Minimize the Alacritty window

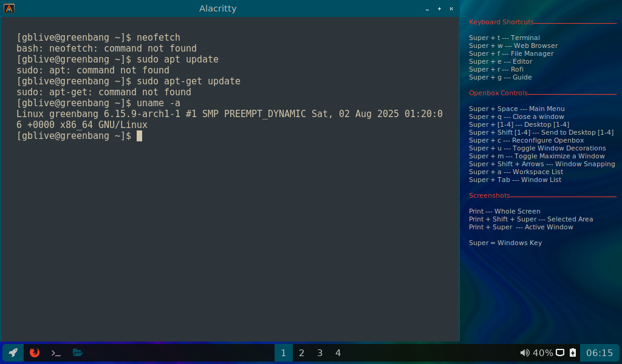click(x=427, y=8)
